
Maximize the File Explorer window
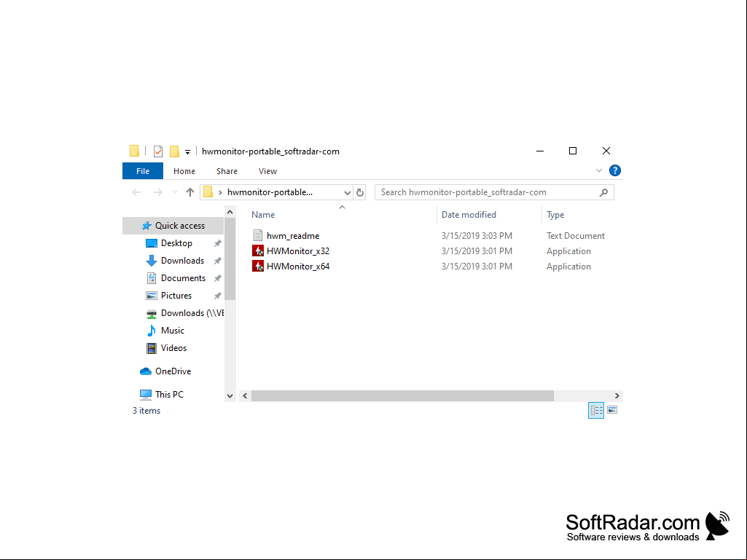[x=573, y=151]
